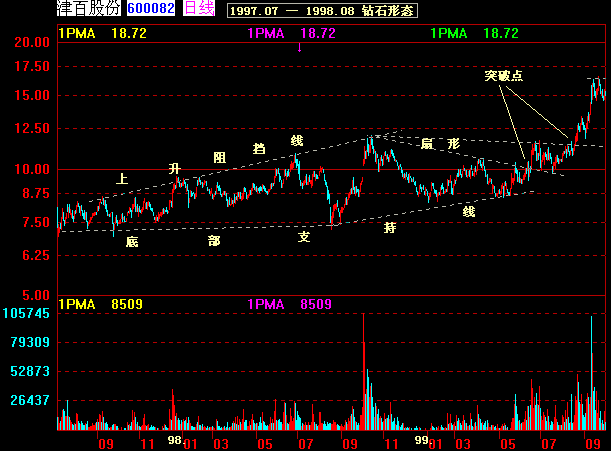
Task: Click the magenta 1PMA 8509 volume indicator
Action: tap(289, 304)
